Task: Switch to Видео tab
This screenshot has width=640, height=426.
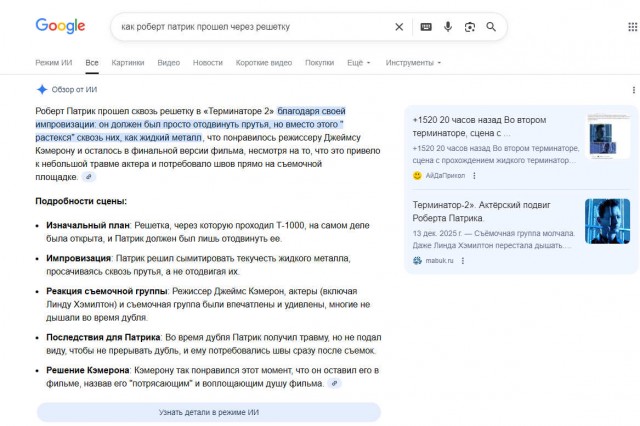Action: (169, 63)
